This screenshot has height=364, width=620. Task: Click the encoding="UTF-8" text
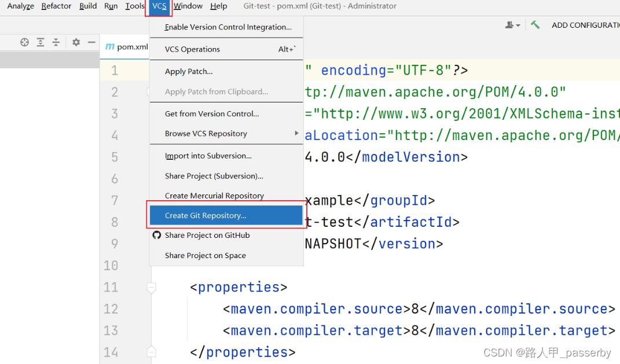click(386, 71)
